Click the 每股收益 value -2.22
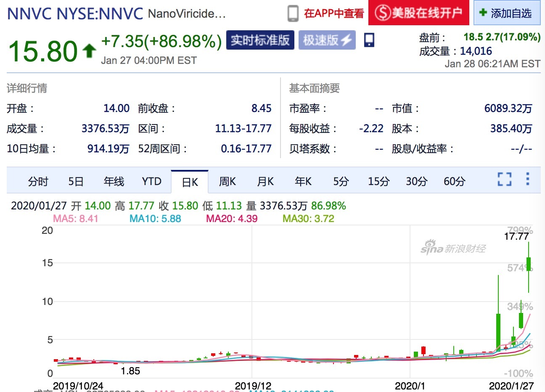Viewport: 545px width, 392px height. 371,129
